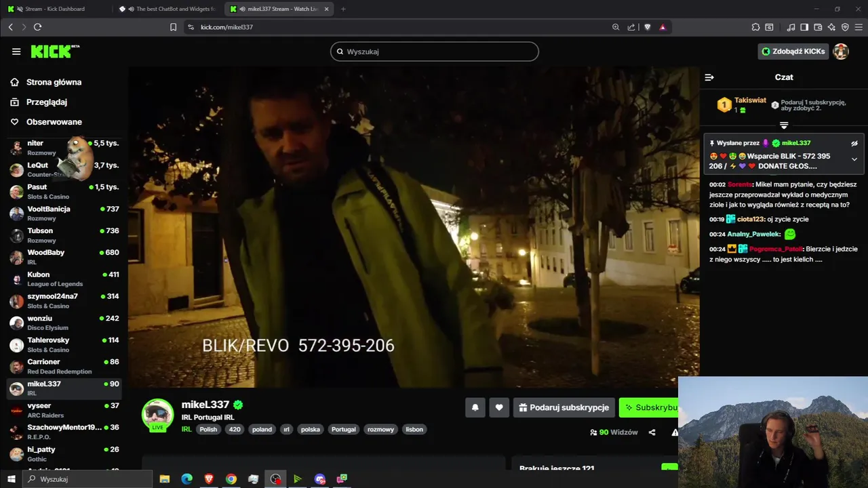Click the Brave Shields lion icon
The width and height of the screenshot is (868, 488).
[647, 27]
